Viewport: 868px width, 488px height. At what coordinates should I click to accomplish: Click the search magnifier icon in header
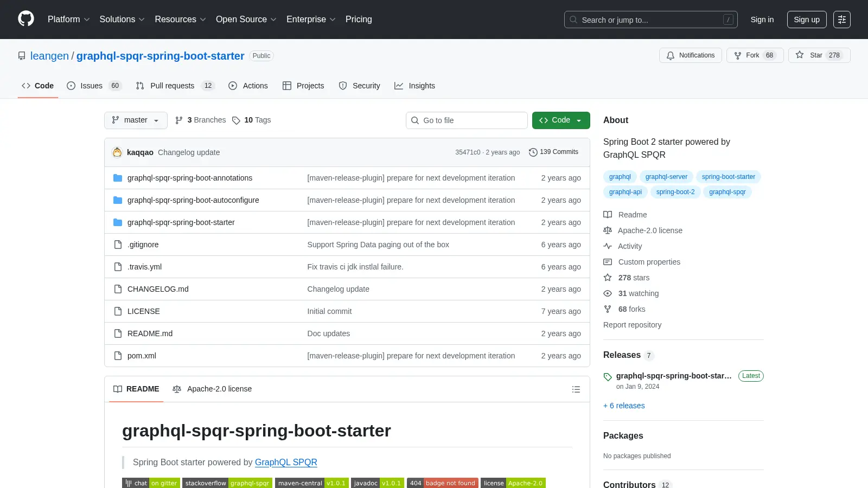coord(573,20)
